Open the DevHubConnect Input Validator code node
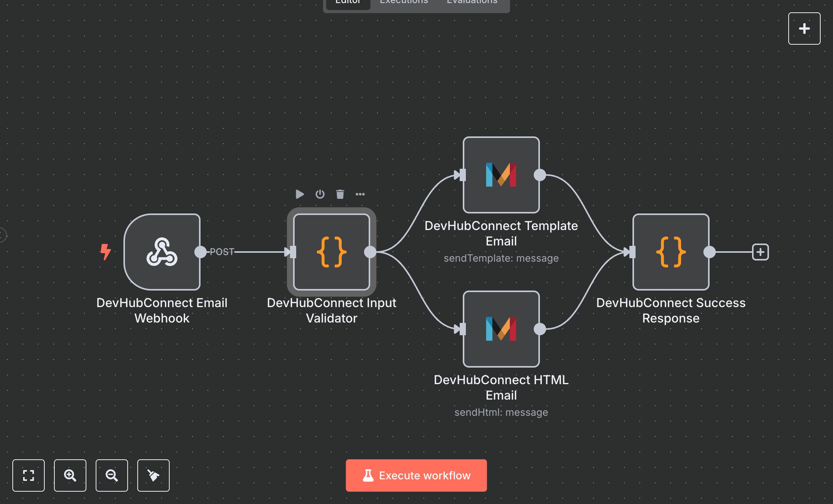This screenshot has height=504, width=833. coord(332,252)
